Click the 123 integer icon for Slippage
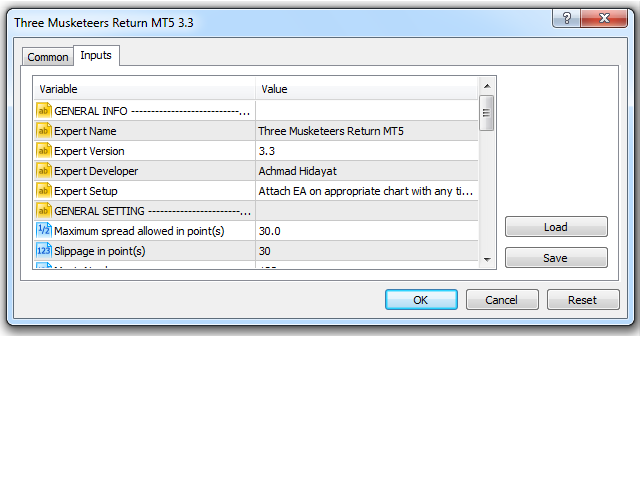The image size is (640, 480). tap(44, 251)
